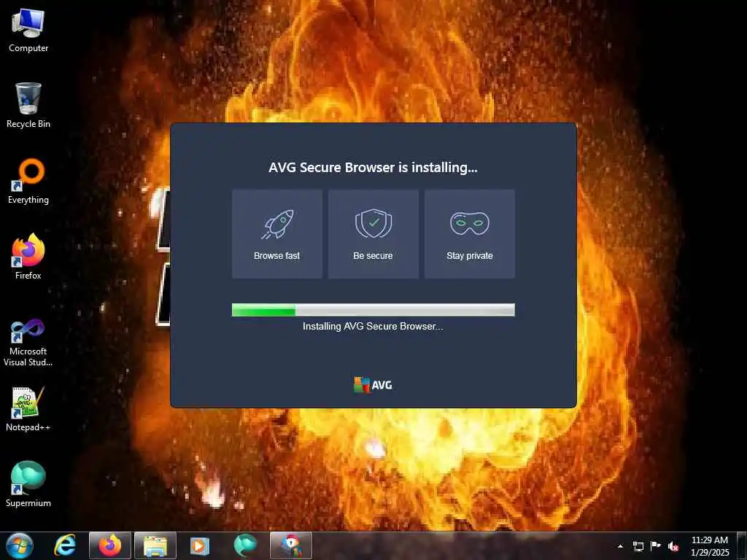Open the Action Center flag icon
The height and width of the screenshot is (560, 747).
pos(656,546)
